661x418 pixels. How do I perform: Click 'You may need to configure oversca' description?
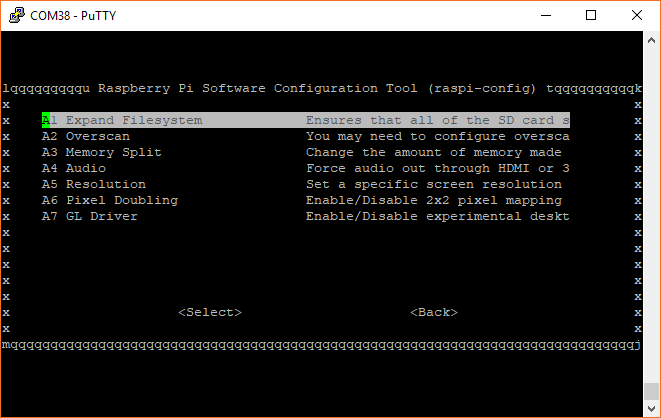[438, 136]
